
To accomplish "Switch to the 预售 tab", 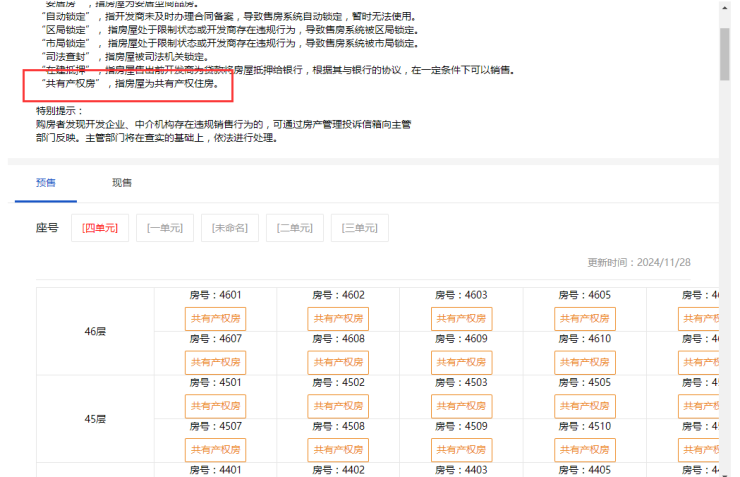I will tap(46, 183).
